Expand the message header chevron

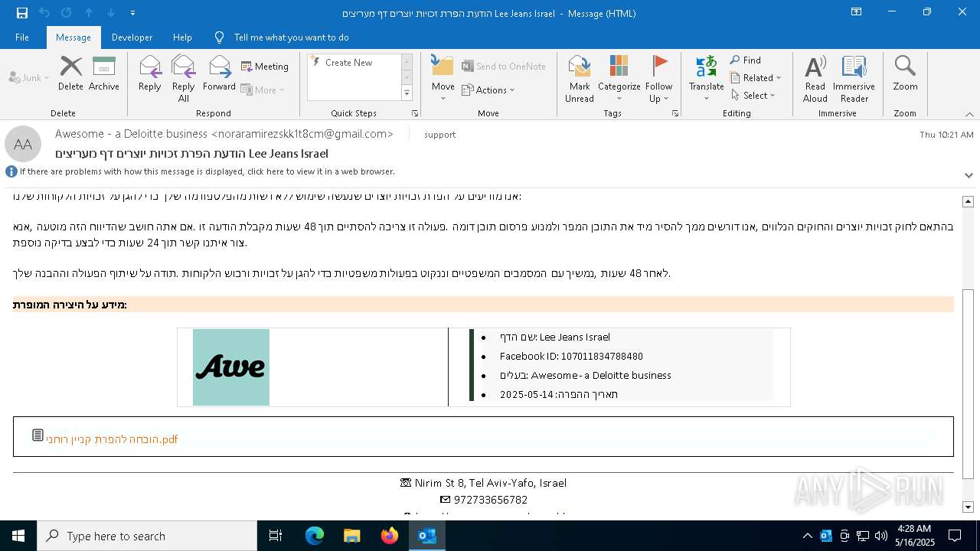point(969,175)
